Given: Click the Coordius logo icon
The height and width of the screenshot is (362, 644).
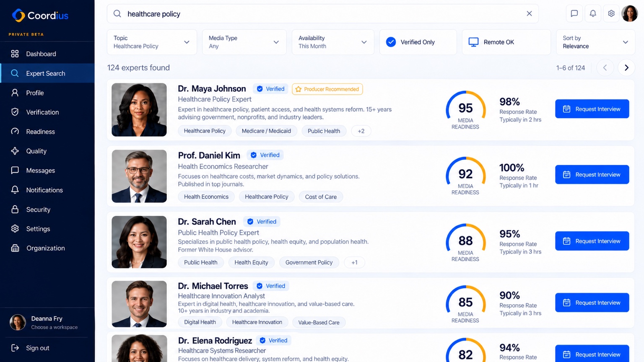Looking at the screenshot, I should coord(18,16).
